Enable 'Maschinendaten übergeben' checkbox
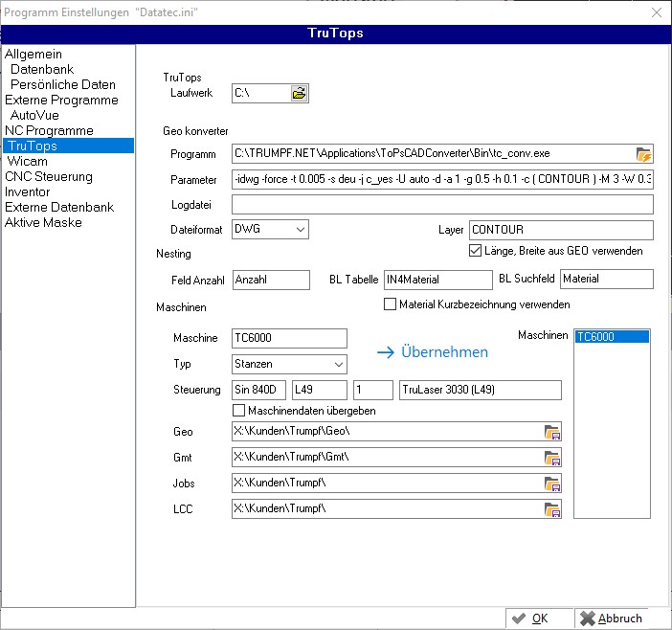672x630 pixels. 238,411
